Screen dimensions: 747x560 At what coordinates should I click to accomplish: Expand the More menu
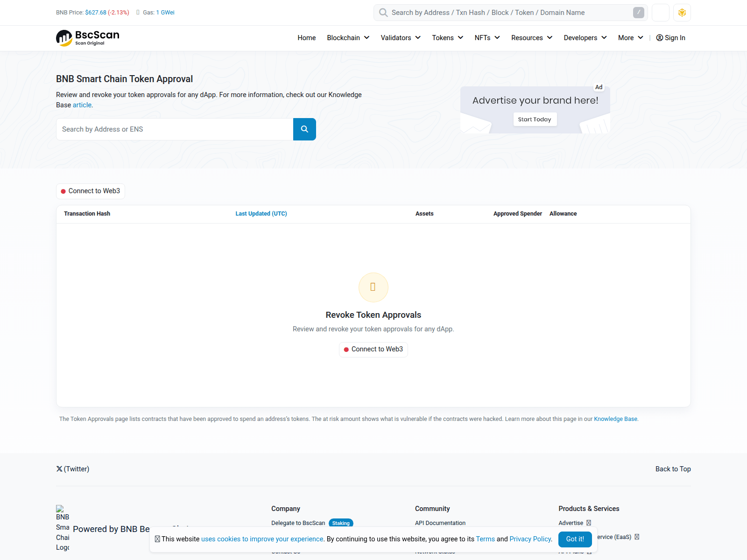pyautogui.click(x=631, y=38)
